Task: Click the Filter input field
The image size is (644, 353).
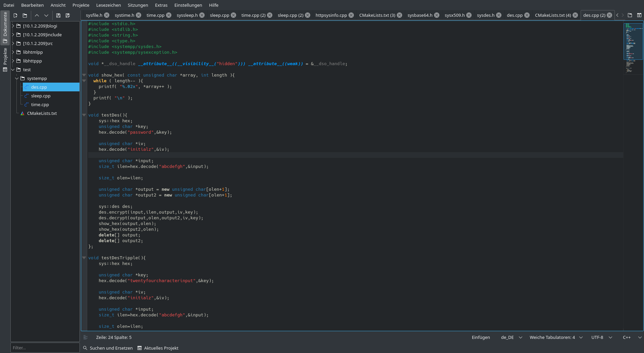Action: pos(45,348)
